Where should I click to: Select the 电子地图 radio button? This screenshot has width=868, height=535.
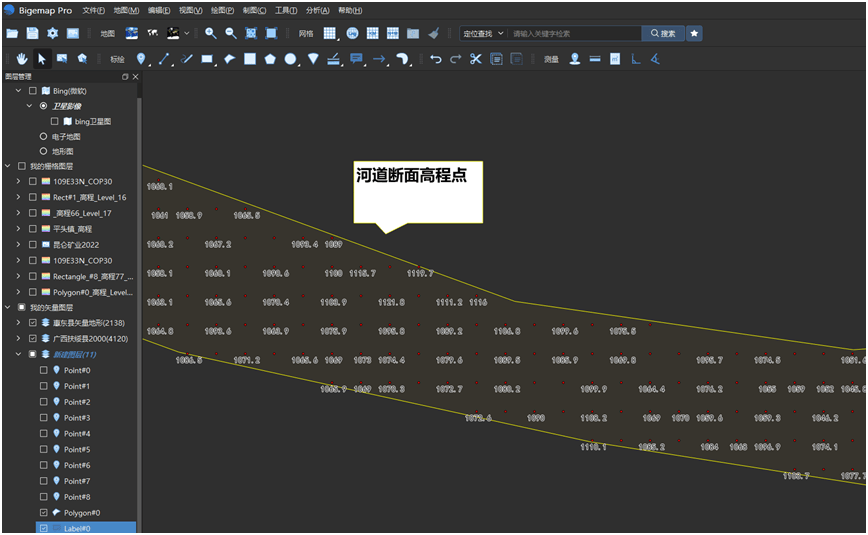tap(43, 136)
